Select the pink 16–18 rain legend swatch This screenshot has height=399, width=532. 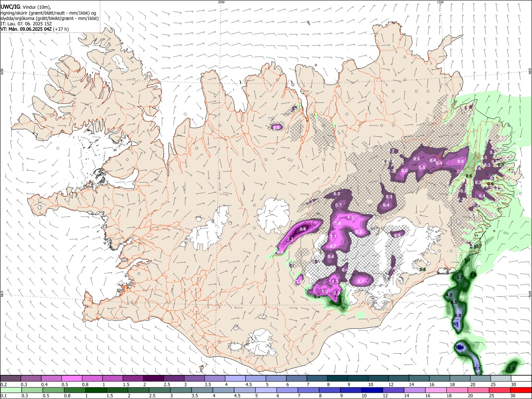(436, 390)
